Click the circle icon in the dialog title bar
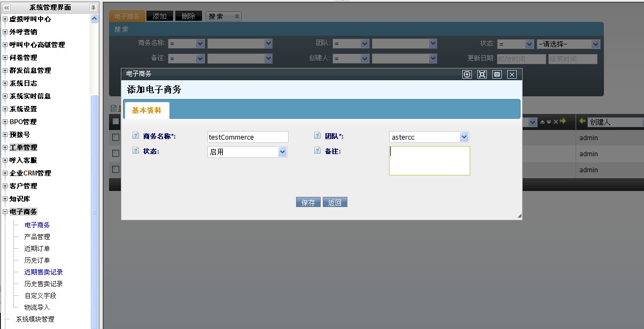Image resolution: width=644 pixels, height=329 pixels. click(x=467, y=74)
